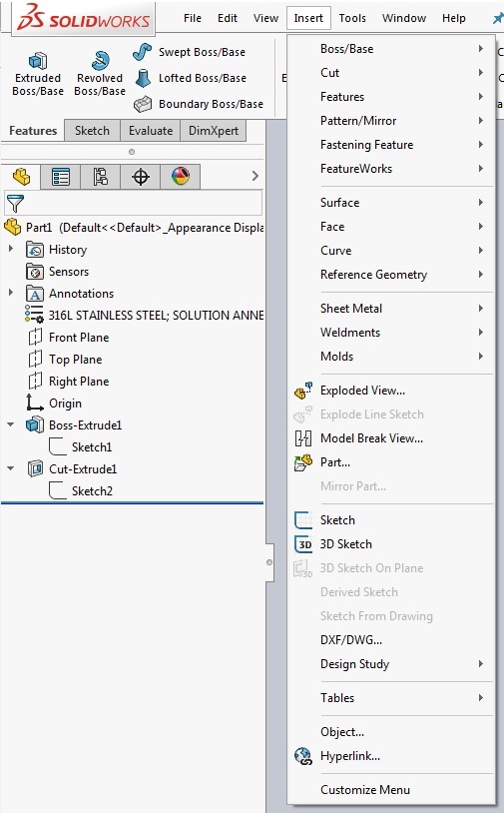Open the Surface submenu
Viewport: 504px width, 813px height.
tap(391, 202)
